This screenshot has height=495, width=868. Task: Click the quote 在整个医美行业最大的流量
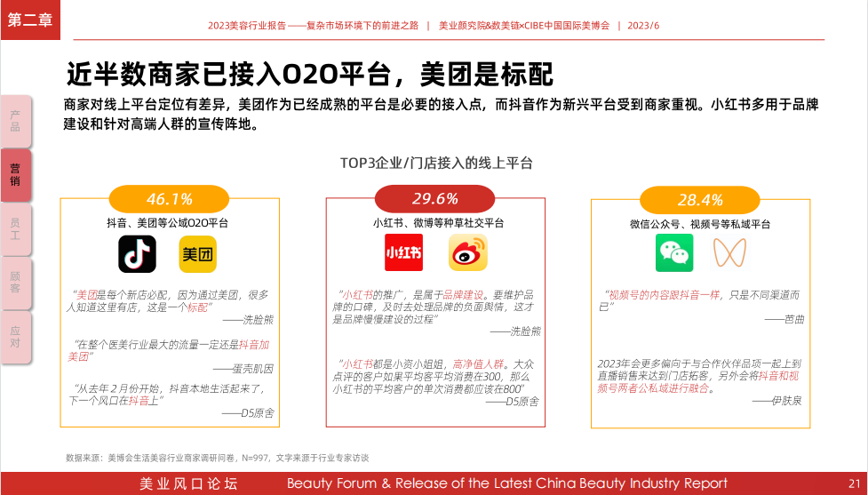tap(168, 350)
